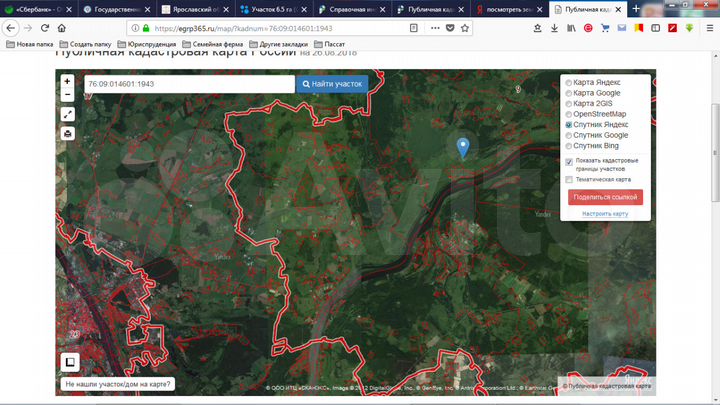Screen dimensions: 720x405
Task: Click the shopping cart extension icon
Action: 605,28
